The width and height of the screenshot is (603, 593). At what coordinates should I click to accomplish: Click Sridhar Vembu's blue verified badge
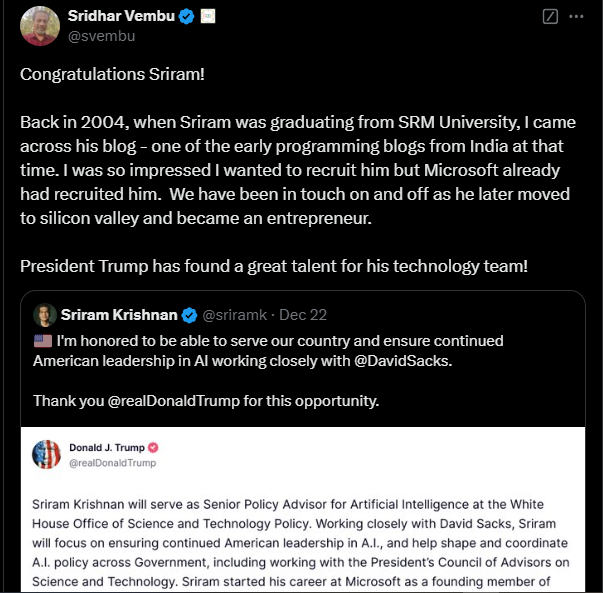pyautogui.click(x=187, y=17)
